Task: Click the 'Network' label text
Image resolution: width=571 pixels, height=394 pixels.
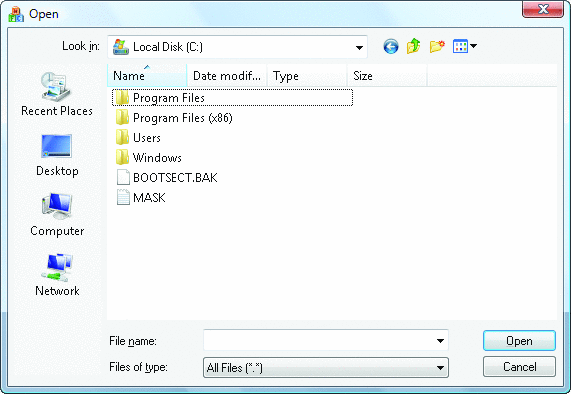Action: pyautogui.click(x=57, y=291)
